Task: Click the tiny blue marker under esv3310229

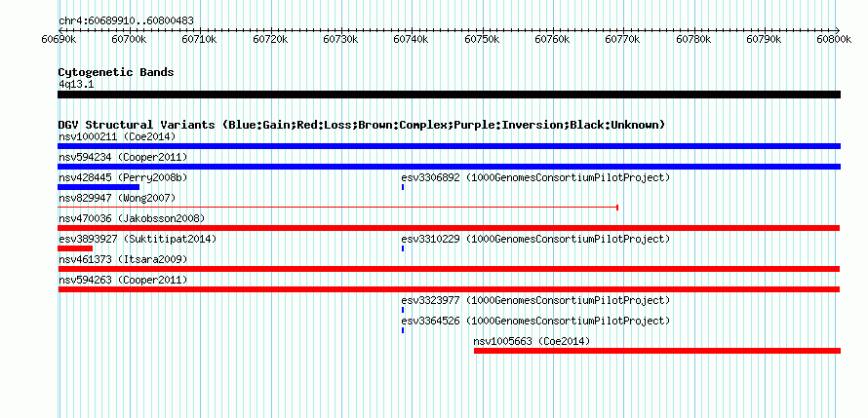Action: (403, 248)
